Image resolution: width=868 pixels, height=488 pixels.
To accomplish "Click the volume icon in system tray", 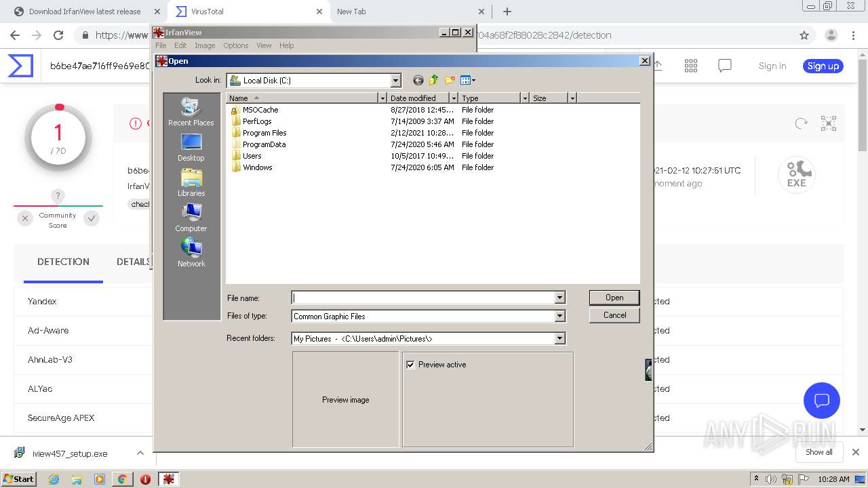I will 771,479.
